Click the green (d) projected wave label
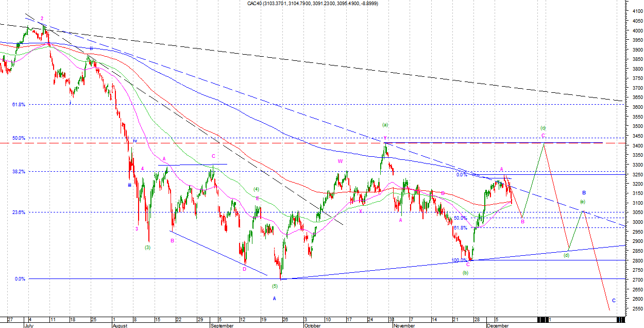644x328 pixels. tap(566, 255)
